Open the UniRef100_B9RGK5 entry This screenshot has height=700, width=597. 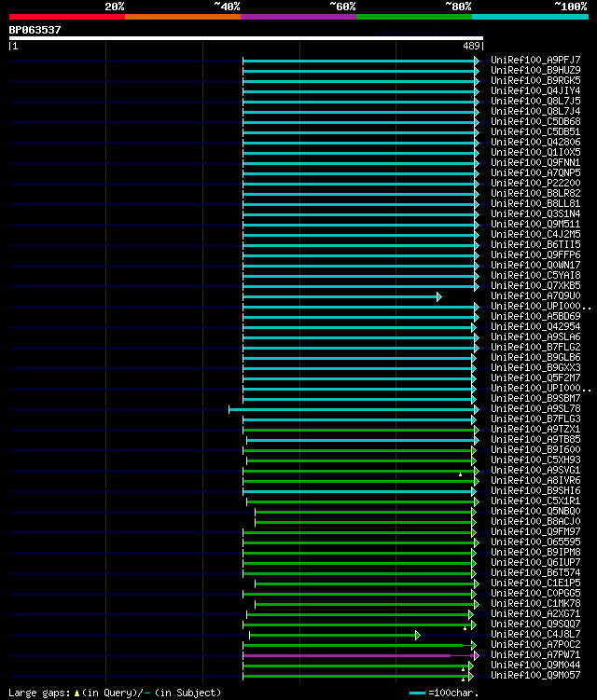(535, 80)
